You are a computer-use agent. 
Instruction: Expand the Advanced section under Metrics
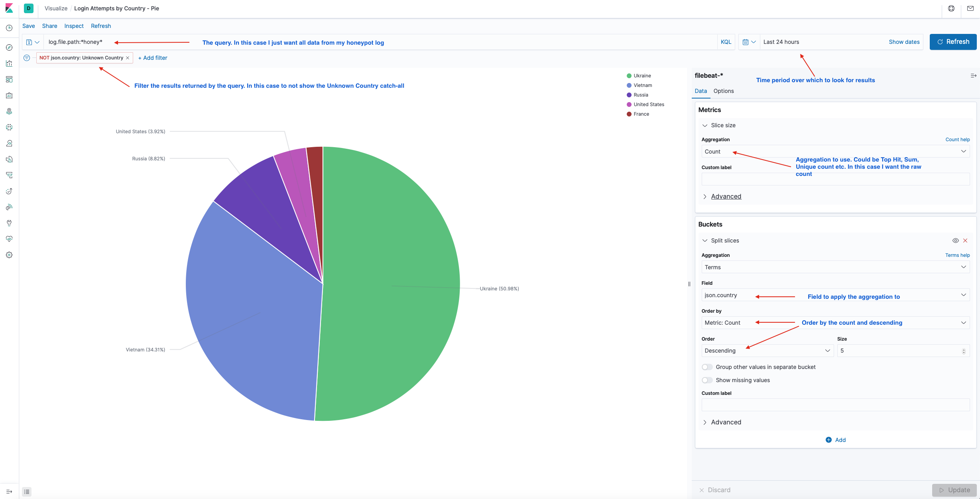point(726,196)
